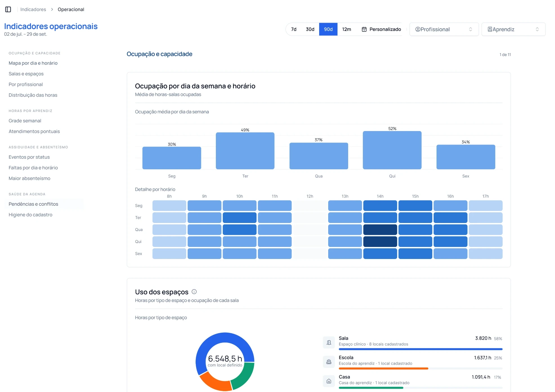Click the Operacional breadcrumb
This screenshot has height=392, width=555.
pos(71,9)
